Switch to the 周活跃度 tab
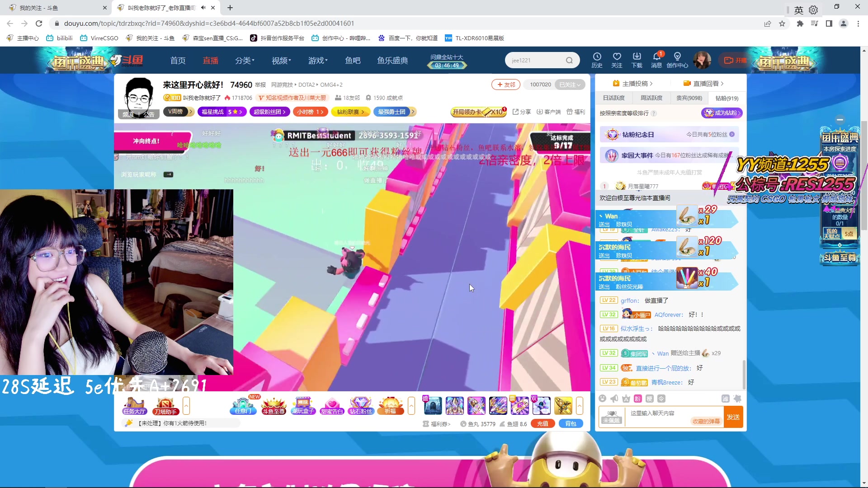Screen dimensions: 868x488 (x=651, y=98)
